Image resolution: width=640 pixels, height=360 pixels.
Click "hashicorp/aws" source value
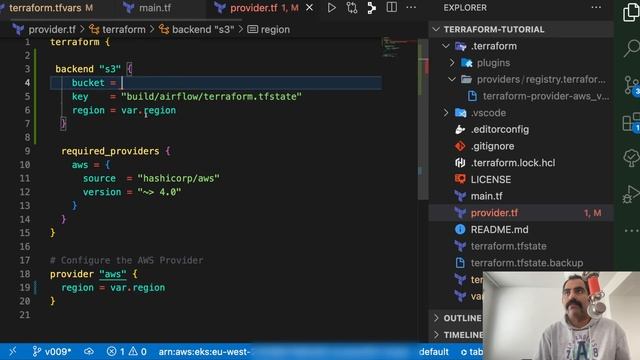[x=178, y=178]
